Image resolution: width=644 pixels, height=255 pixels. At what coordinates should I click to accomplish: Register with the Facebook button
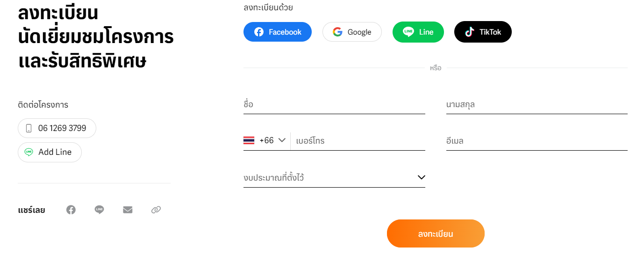pyautogui.click(x=278, y=32)
